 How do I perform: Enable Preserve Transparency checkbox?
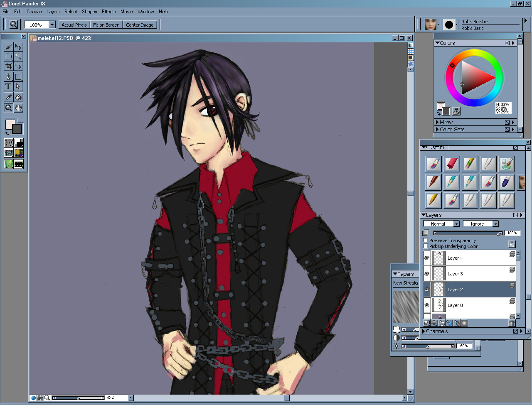(426, 241)
